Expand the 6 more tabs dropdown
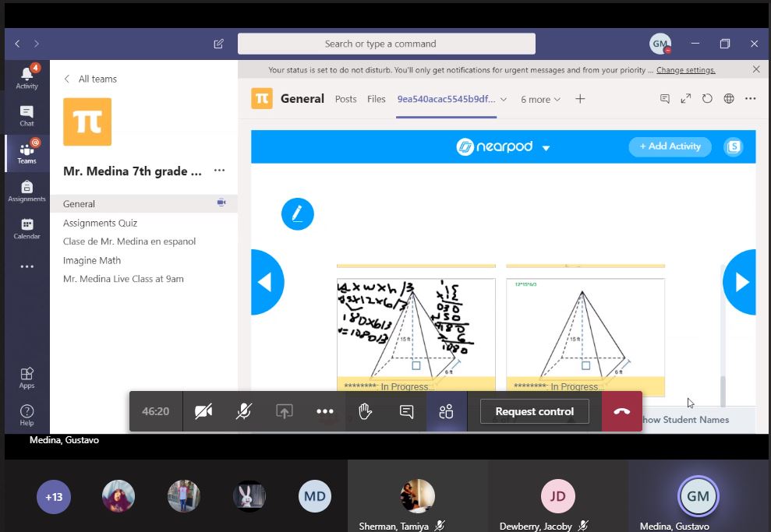This screenshot has width=771, height=532. pos(540,99)
